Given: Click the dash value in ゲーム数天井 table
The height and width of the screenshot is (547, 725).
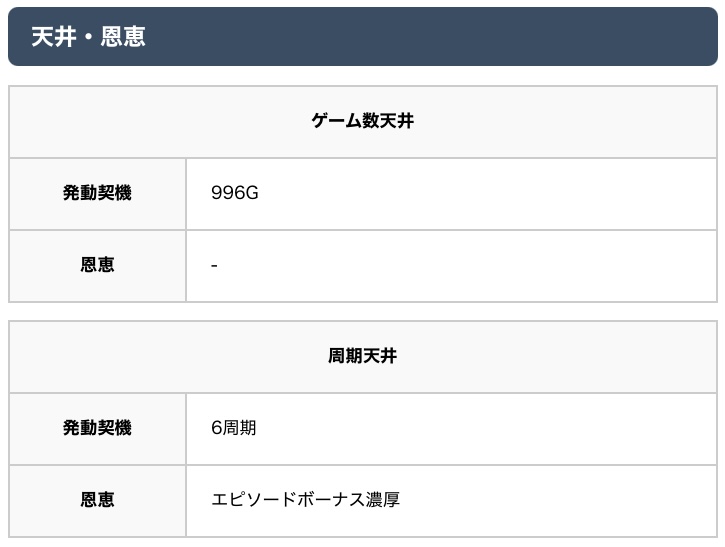Looking at the screenshot, I should coord(215,266).
